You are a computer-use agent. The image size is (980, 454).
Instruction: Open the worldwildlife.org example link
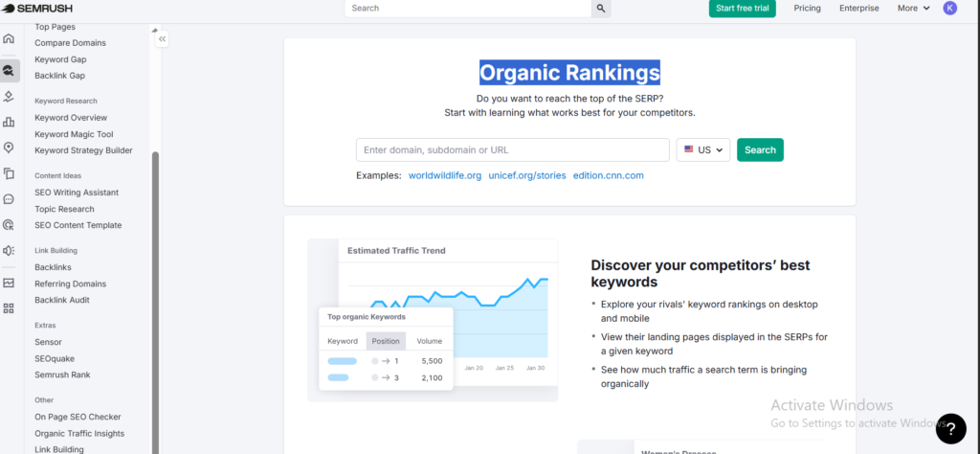[x=444, y=176]
